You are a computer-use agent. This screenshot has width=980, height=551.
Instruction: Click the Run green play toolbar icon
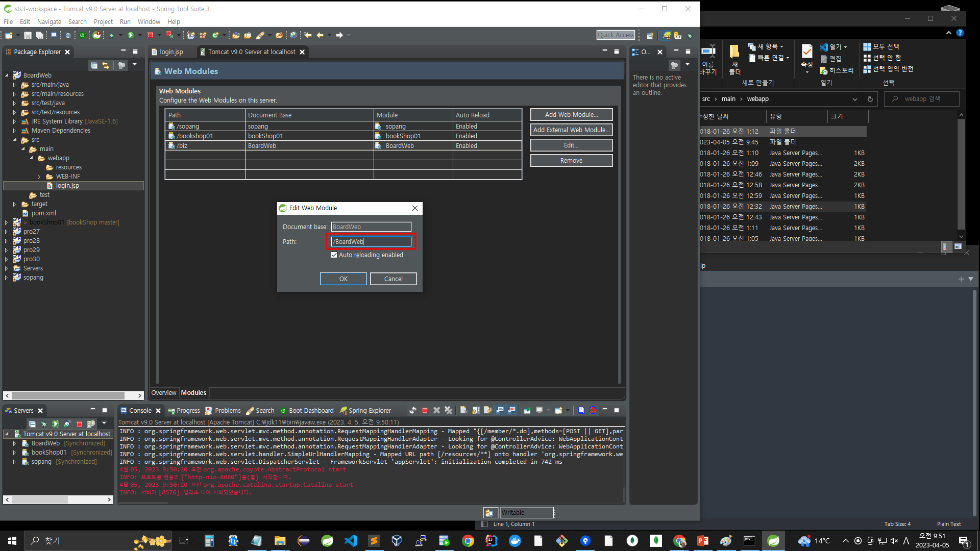(x=131, y=35)
